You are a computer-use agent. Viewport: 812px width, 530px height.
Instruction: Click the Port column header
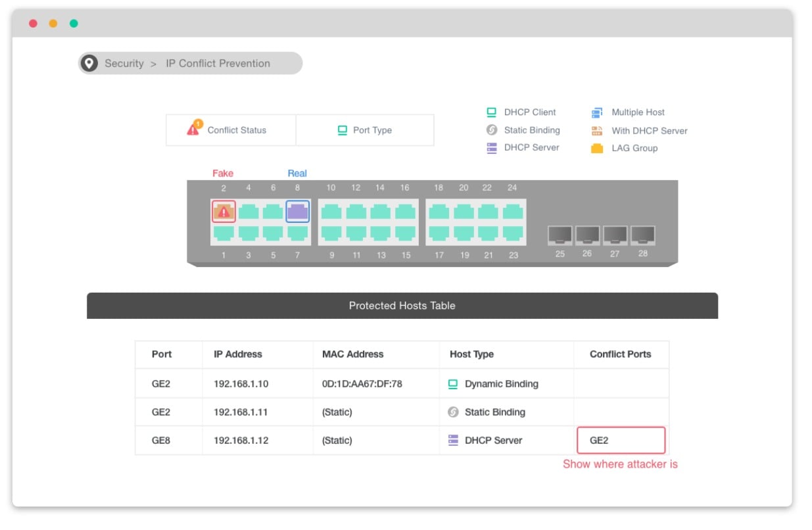click(162, 354)
